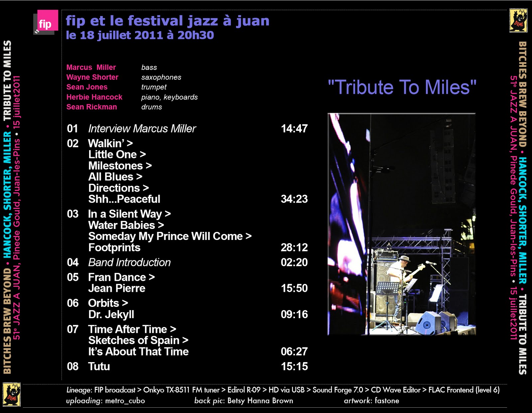
Task: Click the song title 'Footprints'
Action: [x=114, y=248]
